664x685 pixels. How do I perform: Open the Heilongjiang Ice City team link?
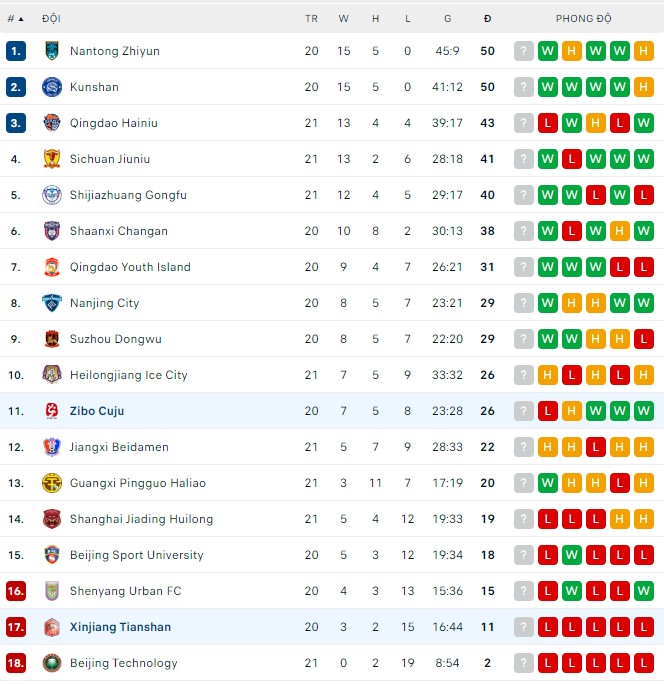coord(128,375)
